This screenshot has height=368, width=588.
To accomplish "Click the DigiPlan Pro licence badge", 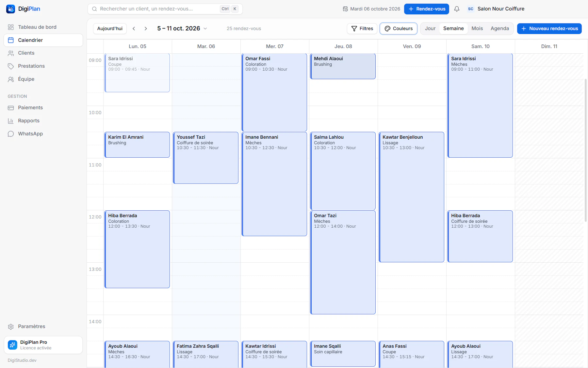I will coord(43,345).
